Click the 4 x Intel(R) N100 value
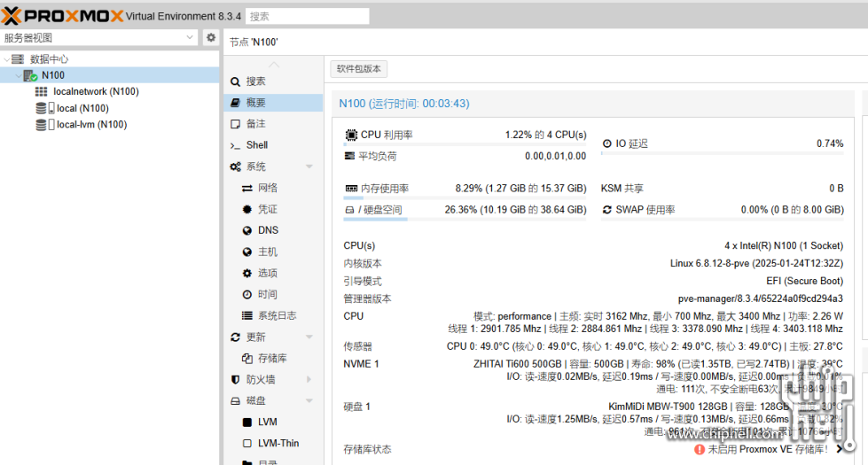868x465 pixels. click(x=784, y=245)
